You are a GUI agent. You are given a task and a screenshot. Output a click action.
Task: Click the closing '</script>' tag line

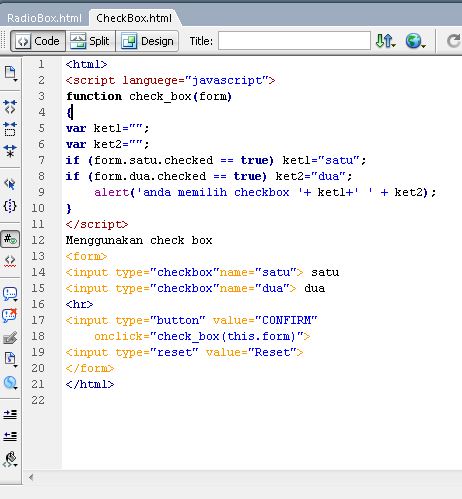[x=97, y=224]
